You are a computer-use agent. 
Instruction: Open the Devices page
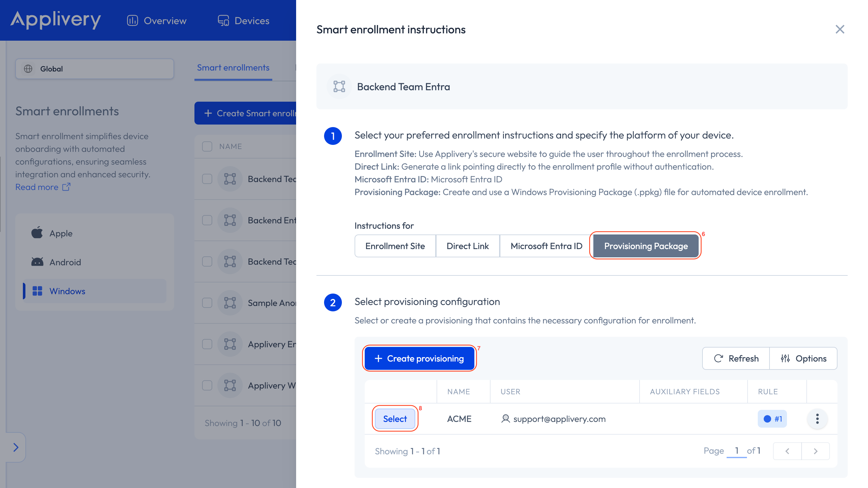(x=244, y=21)
